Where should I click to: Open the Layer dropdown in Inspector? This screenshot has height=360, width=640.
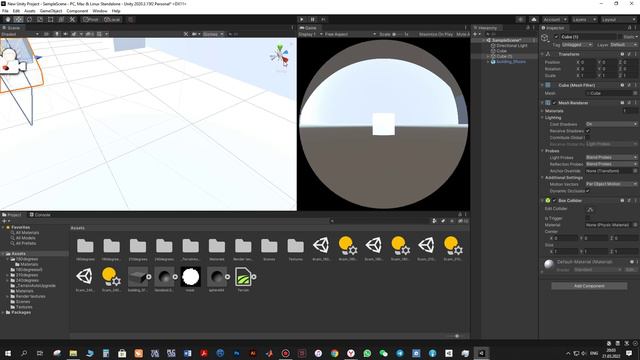pos(624,44)
